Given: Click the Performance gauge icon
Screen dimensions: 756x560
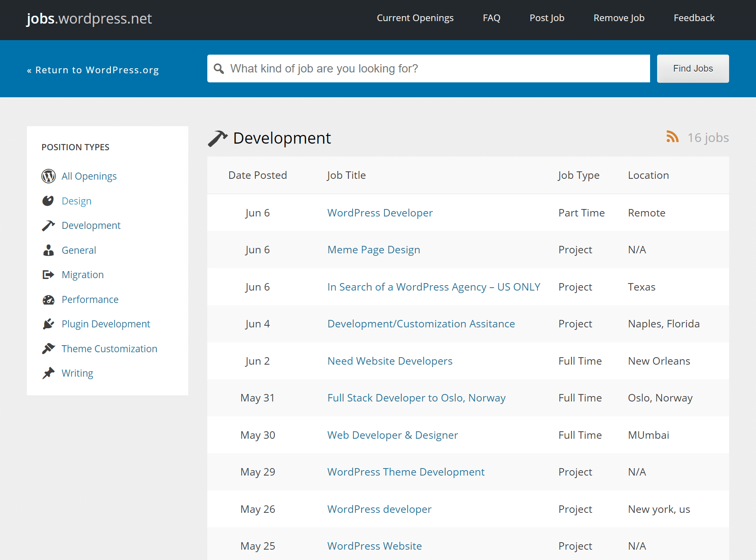Looking at the screenshot, I should click(x=48, y=299).
